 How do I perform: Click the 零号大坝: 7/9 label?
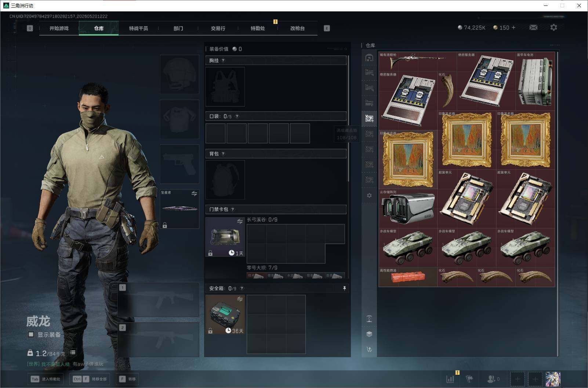pyautogui.click(x=262, y=268)
